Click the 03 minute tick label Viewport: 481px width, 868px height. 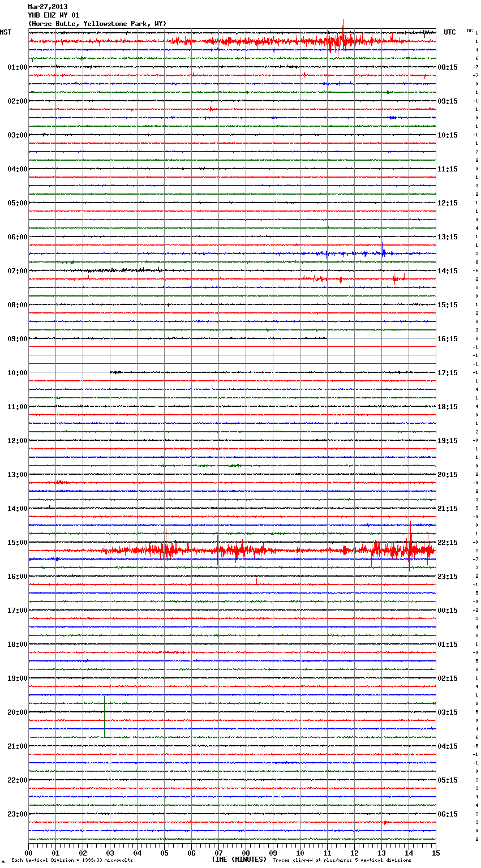(110, 853)
